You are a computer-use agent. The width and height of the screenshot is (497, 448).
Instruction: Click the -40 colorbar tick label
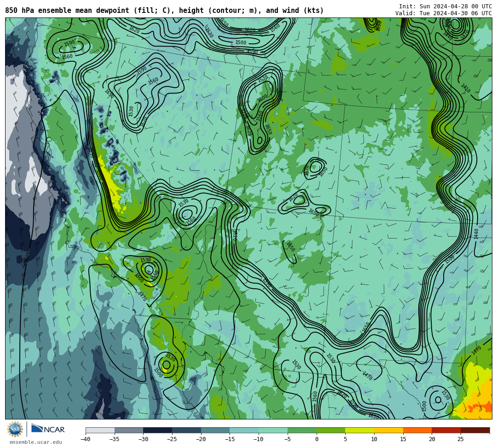(x=86, y=439)
